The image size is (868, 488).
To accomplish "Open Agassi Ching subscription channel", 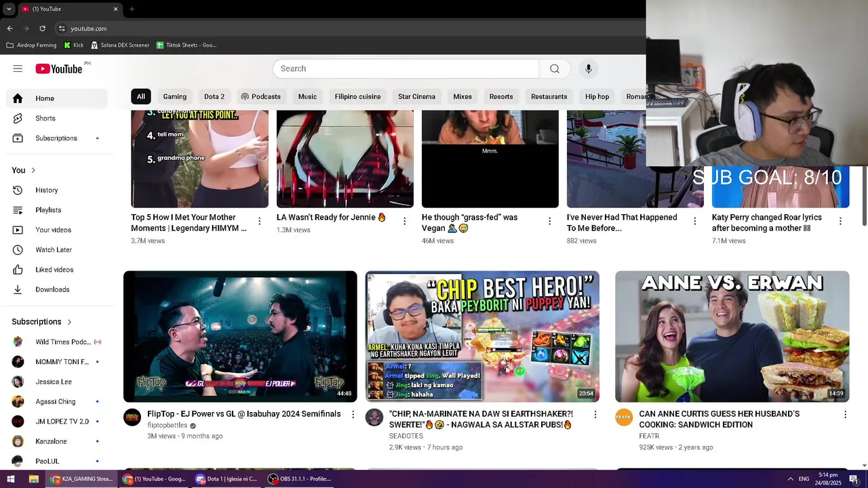I will [57, 401].
